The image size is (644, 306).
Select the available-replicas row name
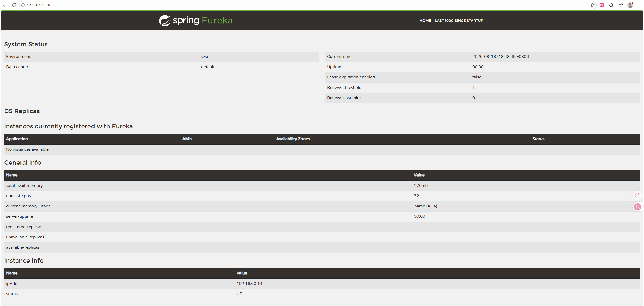click(x=23, y=247)
